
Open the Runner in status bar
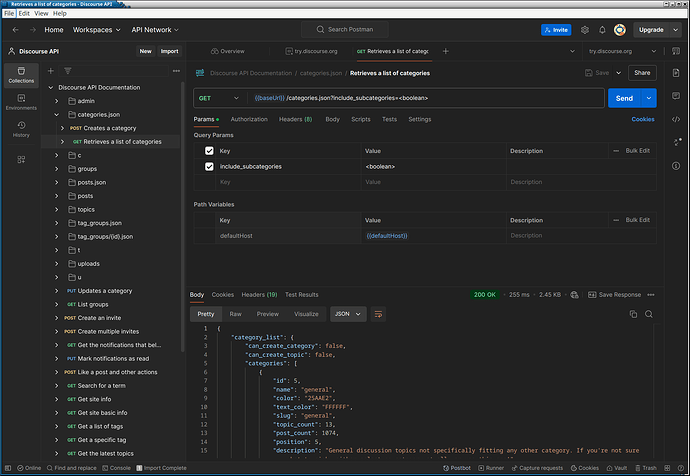[491, 468]
